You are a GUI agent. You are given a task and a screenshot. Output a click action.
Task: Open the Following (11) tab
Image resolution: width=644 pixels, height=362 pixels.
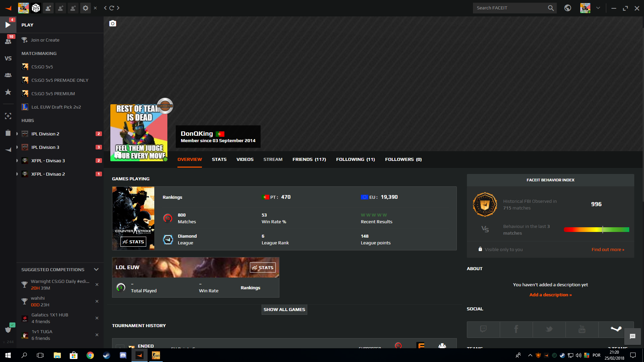(355, 160)
